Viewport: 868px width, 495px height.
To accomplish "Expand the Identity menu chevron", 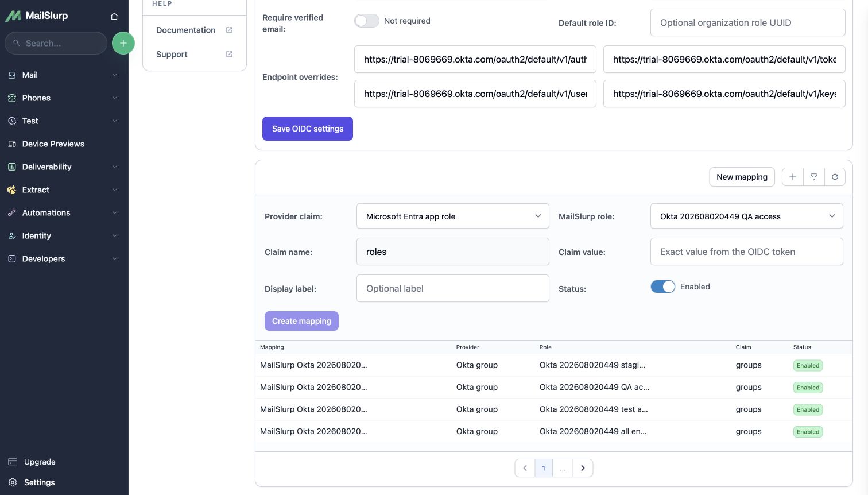I will (x=115, y=235).
